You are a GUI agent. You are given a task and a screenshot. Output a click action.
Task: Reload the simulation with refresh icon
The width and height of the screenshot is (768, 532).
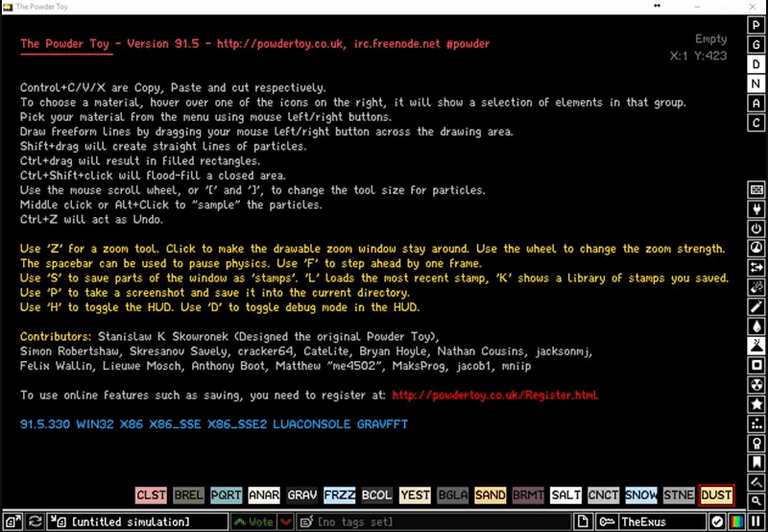coord(35,521)
